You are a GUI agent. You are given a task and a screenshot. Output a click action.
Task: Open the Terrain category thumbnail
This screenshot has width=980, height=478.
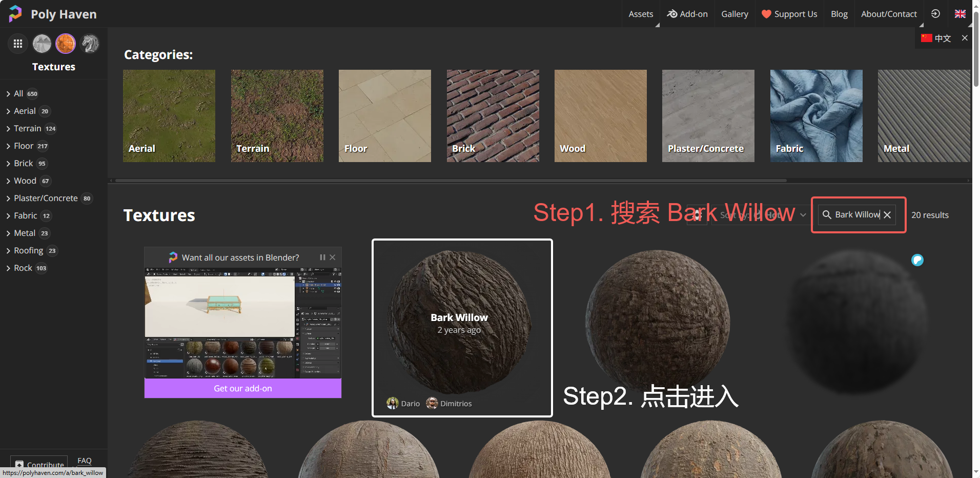point(277,116)
